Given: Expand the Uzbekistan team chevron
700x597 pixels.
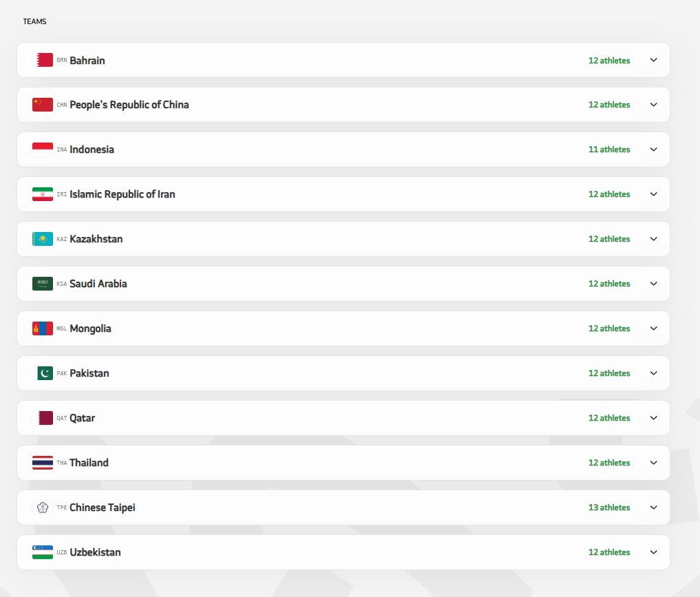Looking at the screenshot, I should pos(653,552).
